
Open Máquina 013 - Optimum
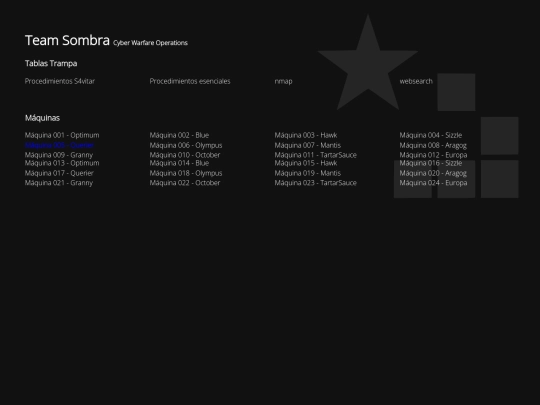[62, 163]
